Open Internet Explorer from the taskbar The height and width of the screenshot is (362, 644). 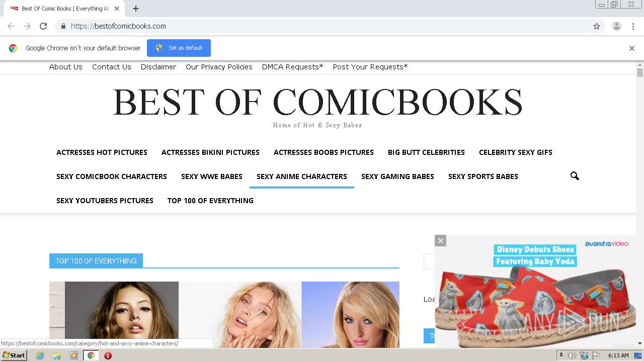coord(40,355)
